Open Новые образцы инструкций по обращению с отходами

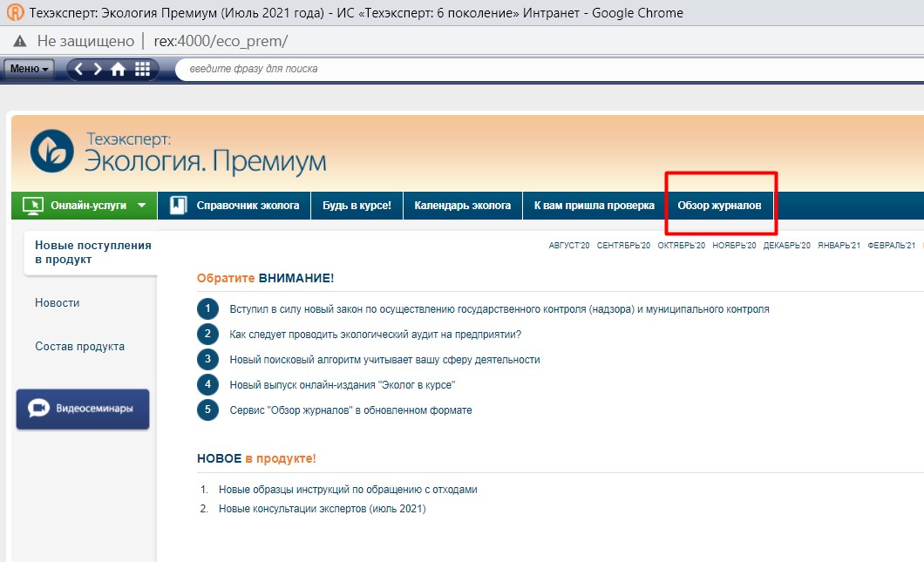coord(348,490)
